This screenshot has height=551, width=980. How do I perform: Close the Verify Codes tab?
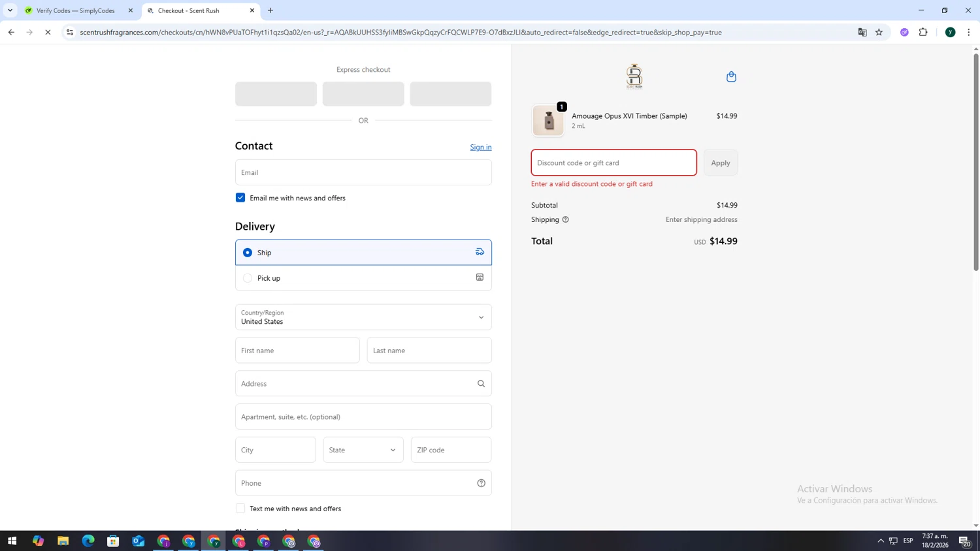point(131,10)
